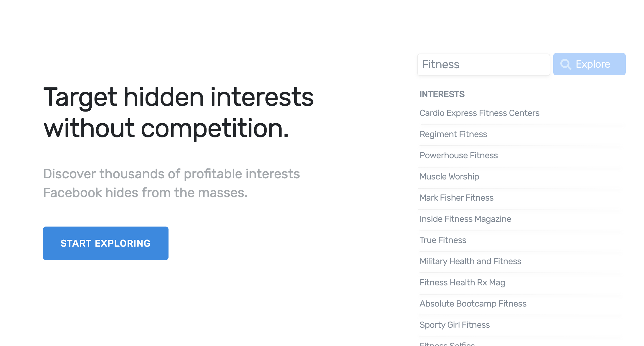This screenshot has width=644, height=346.
Task: Click the Fitness search input field
Action: (x=483, y=64)
